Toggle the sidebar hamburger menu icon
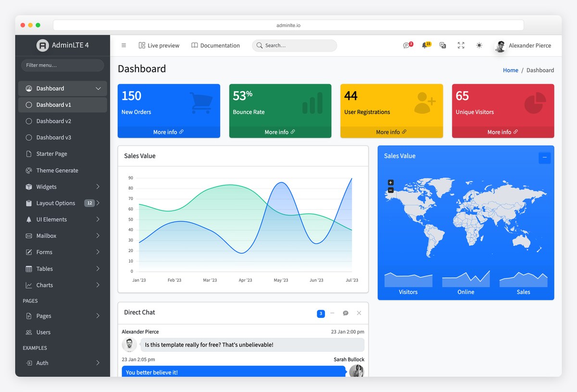Viewport: 577px width, 392px height. pos(124,45)
